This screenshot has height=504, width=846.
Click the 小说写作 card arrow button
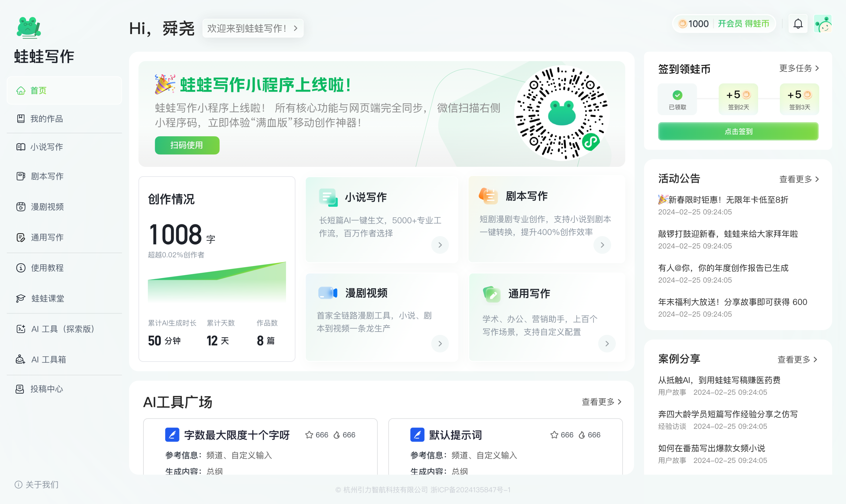click(x=440, y=245)
